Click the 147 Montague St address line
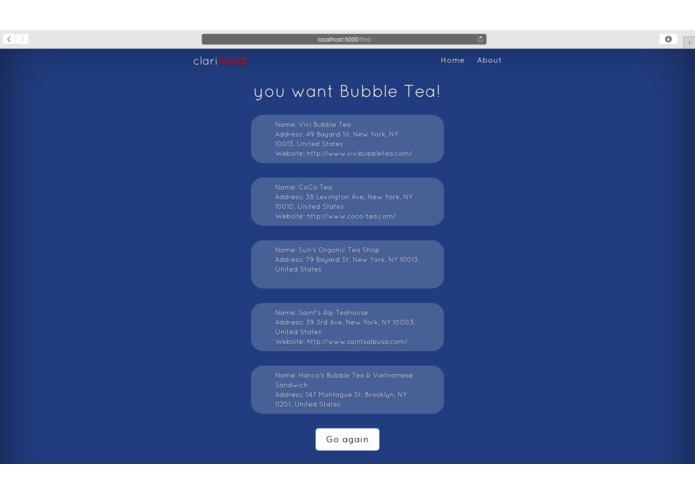The height and width of the screenshot is (494, 695). 341,394
